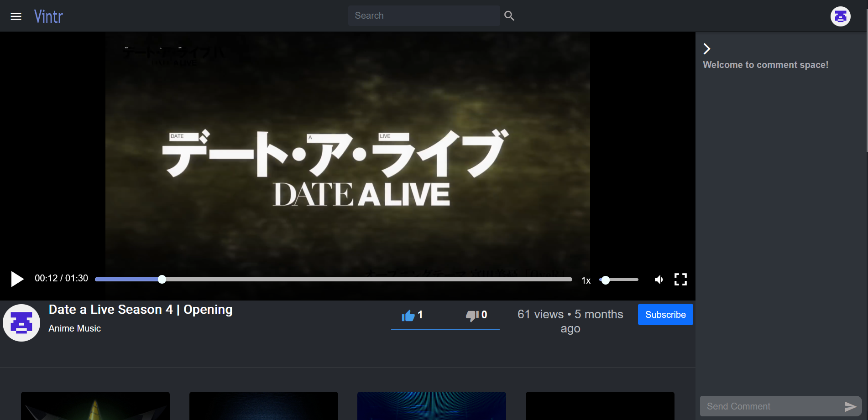This screenshot has width=868, height=420.
Task: Open the third suggested video thumbnail with the blue light rays
Action: [432, 406]
